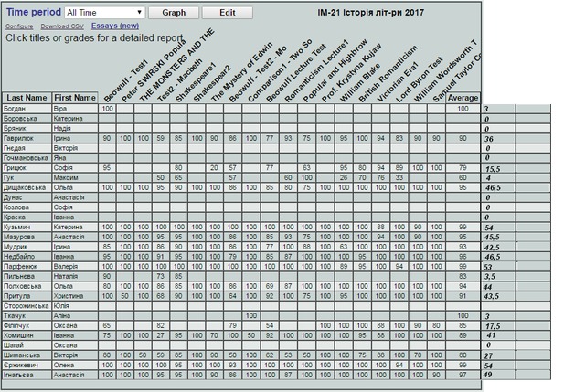
Task: Open the Victorian Era1 column title
Action: pos(398,82)
